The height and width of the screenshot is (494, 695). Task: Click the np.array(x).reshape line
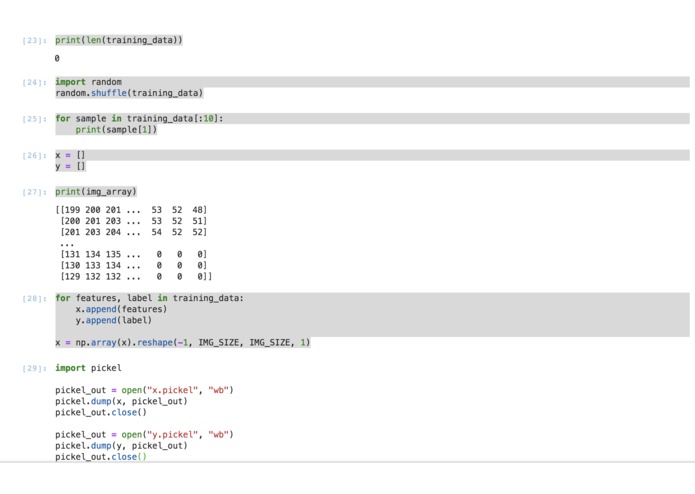pos(183,342)
